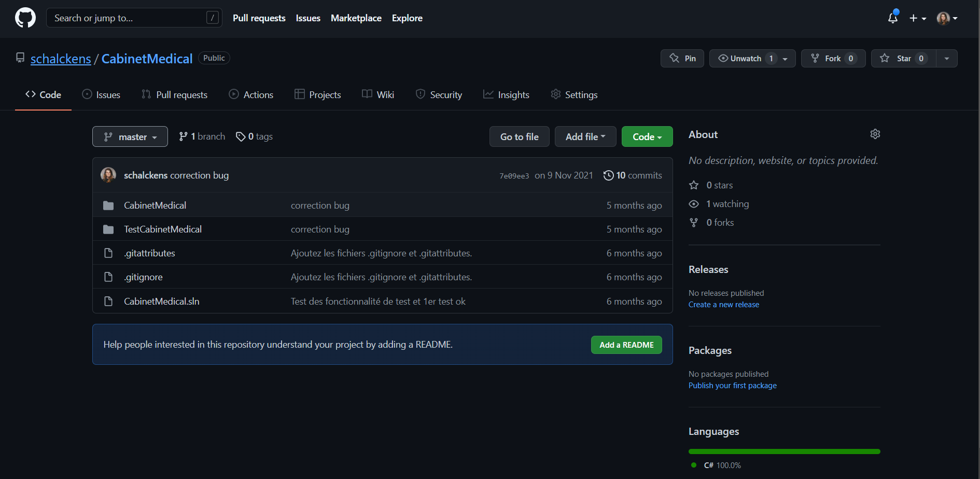Open the Releases heading link
Viewport: 980px width, 479px height.
[x=708, y=269]
